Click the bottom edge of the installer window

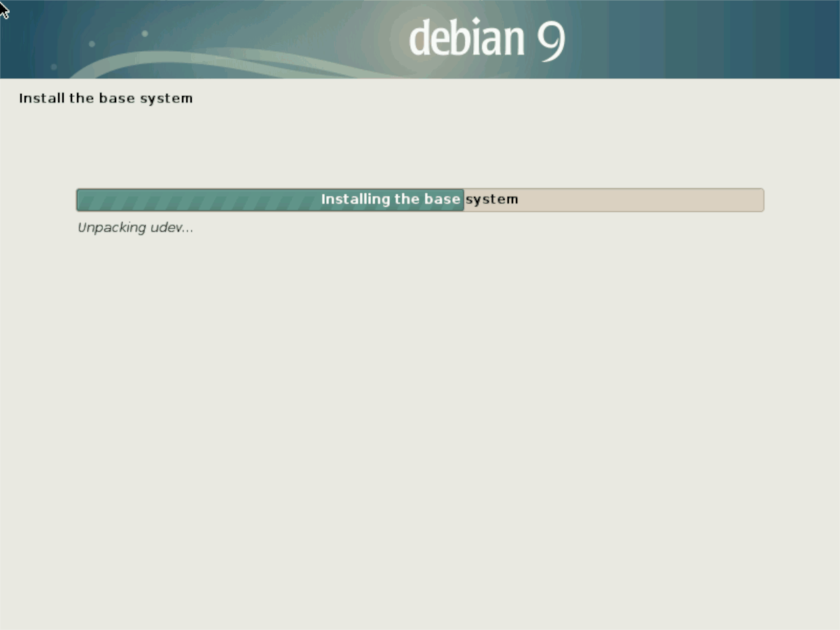(x=420, y=628)
